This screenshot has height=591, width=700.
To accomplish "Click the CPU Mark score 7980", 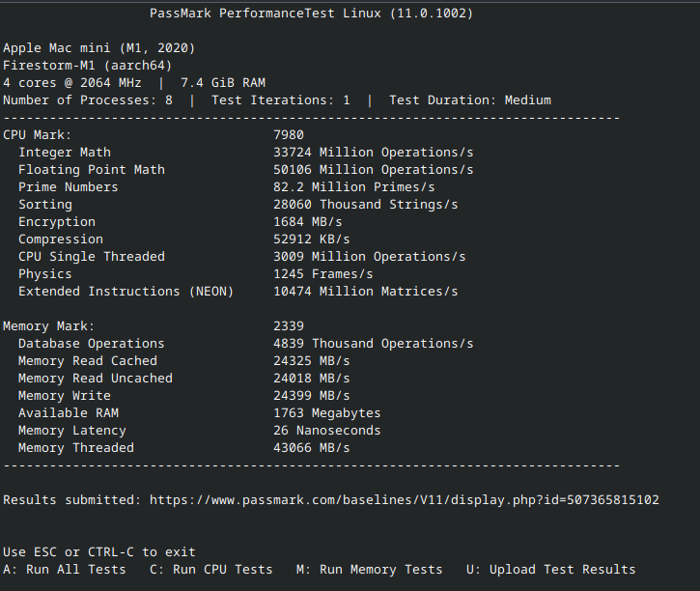I will (x=289, y=135).
